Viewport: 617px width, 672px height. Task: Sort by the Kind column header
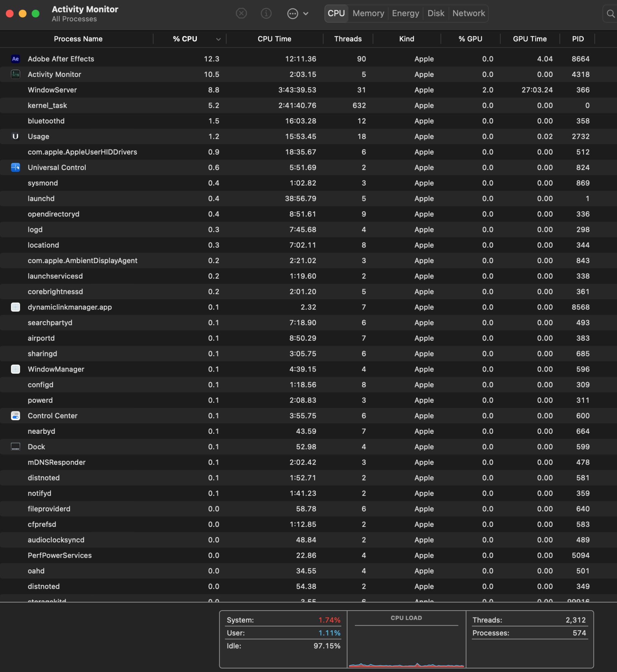point(406,39)
